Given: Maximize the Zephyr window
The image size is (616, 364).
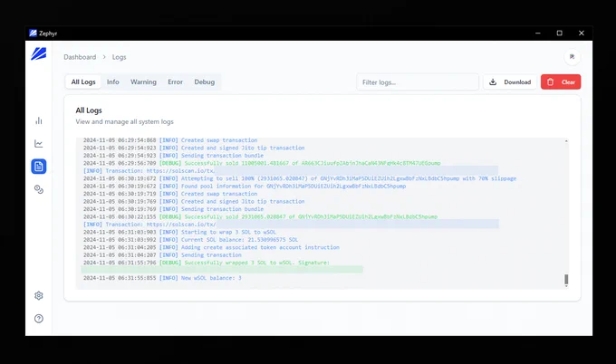Looking at the screenshot, I should coord(560,34).
